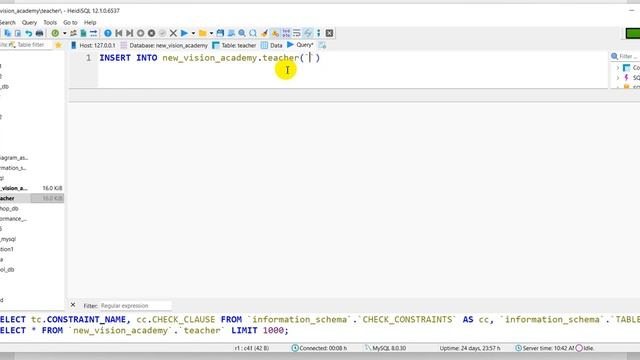
Task: Open the Tools menu
Action: tap(50, 22)
